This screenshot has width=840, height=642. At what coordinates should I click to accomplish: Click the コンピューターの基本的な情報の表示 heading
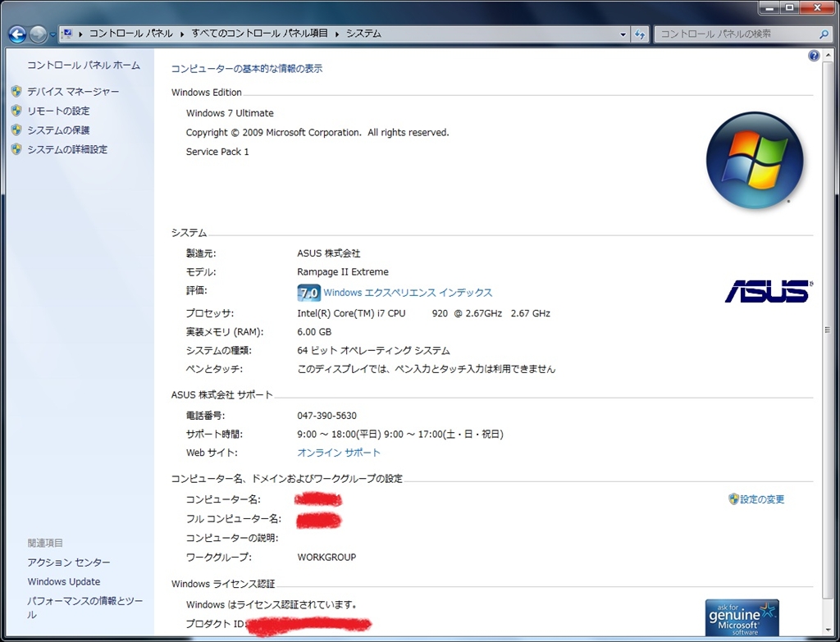(247, 69)
